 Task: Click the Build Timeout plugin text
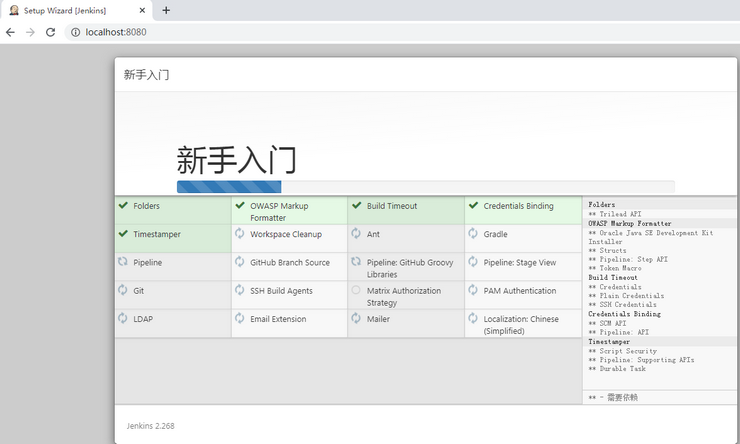click(392, 206)
